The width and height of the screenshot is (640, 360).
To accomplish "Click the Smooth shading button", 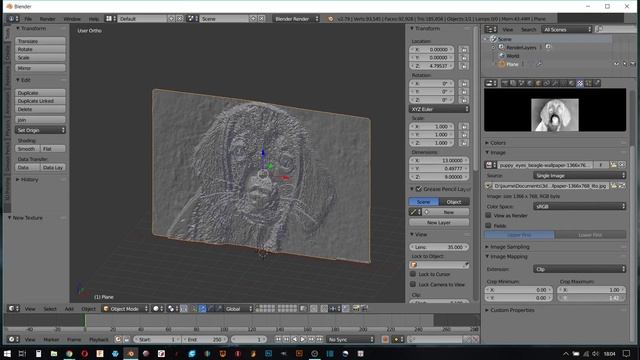I will coord(27,149).
